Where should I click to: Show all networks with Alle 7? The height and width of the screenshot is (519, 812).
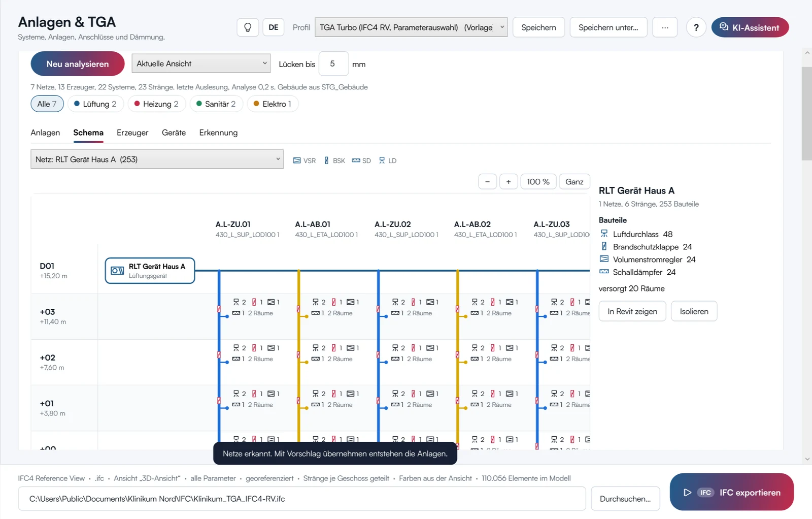coord(47,104)
